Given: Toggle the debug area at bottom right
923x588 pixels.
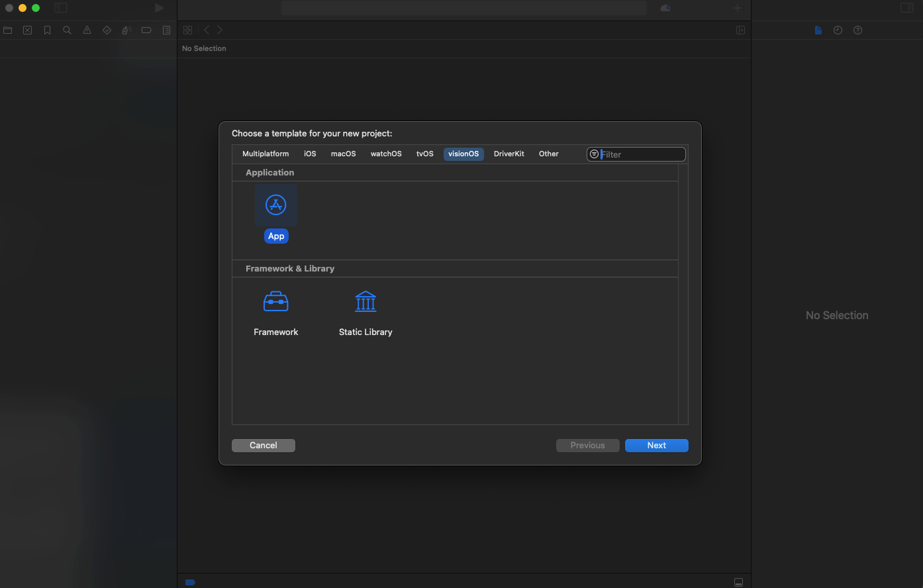Looking at the screenshot, I should tap(738, 582).
